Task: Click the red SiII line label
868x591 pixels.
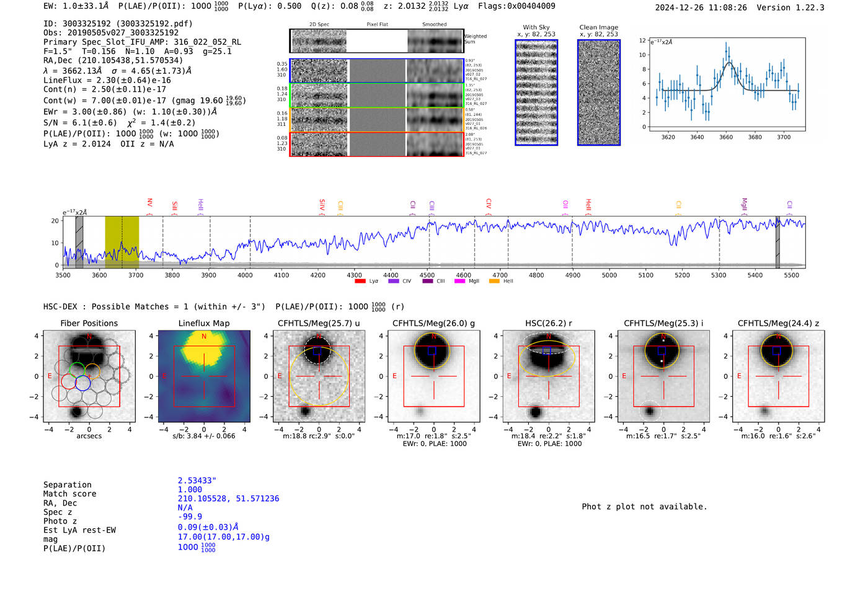Action: coord(175,206)
